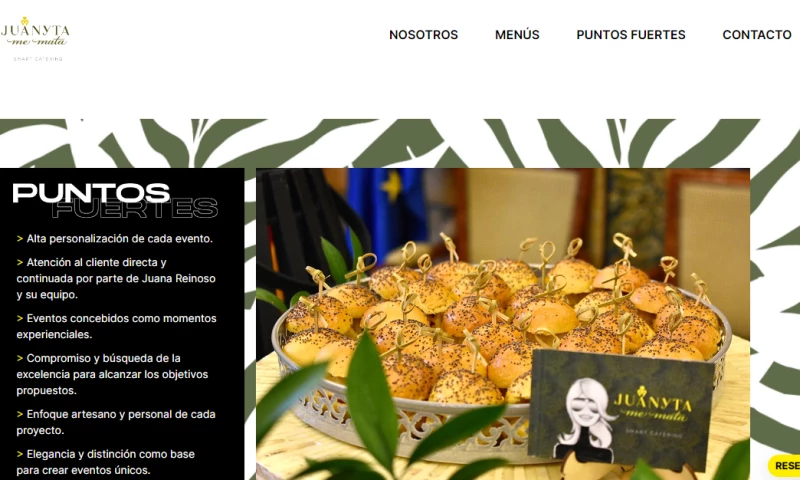
Task: Click the 'Enfoque artesano y personal' item
Action: 116,422
